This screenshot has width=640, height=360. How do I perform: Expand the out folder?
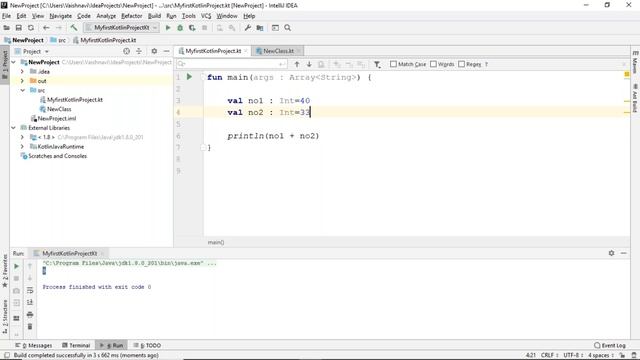coord(22,81)
